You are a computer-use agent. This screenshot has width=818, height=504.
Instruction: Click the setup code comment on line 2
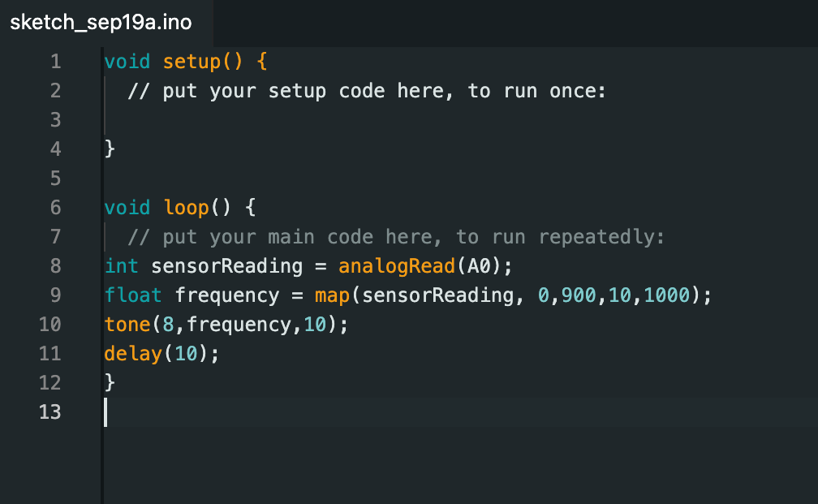click(x=367, y=91)
